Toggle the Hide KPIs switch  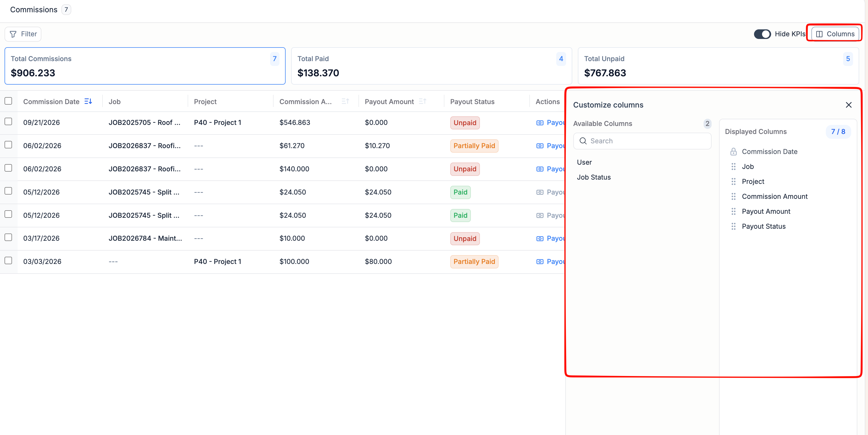pos(762,34)
